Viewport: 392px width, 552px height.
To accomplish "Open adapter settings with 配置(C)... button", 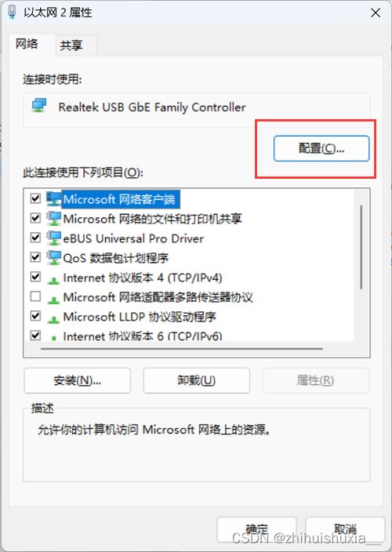I will (x=321, y=148).
